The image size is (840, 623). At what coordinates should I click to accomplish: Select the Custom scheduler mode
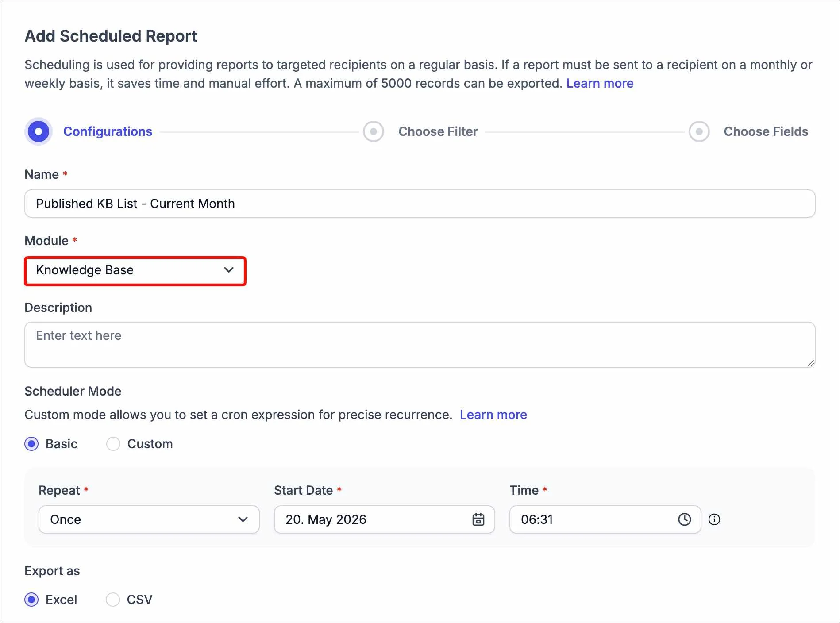pyautogui.click(x=113, y=444)
